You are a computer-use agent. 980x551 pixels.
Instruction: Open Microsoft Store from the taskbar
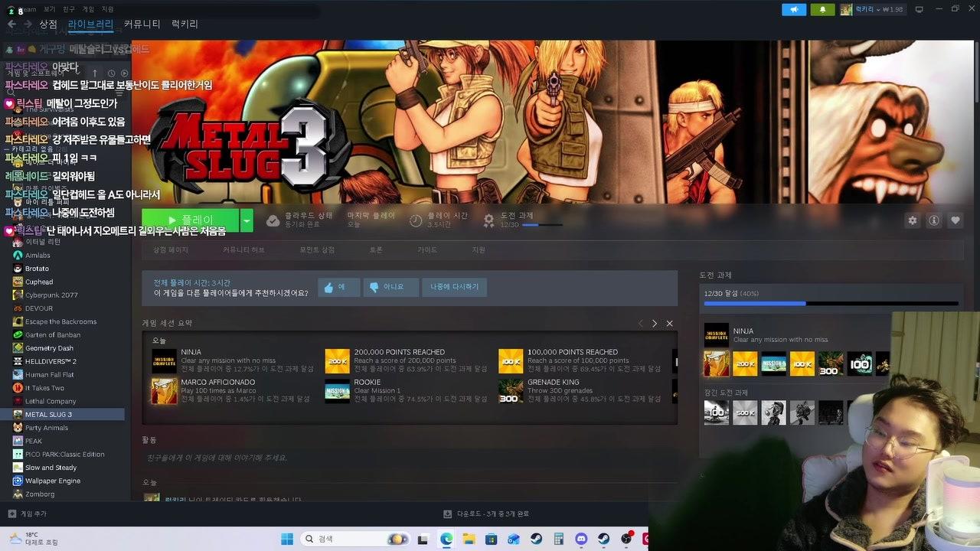click(491, 539)
